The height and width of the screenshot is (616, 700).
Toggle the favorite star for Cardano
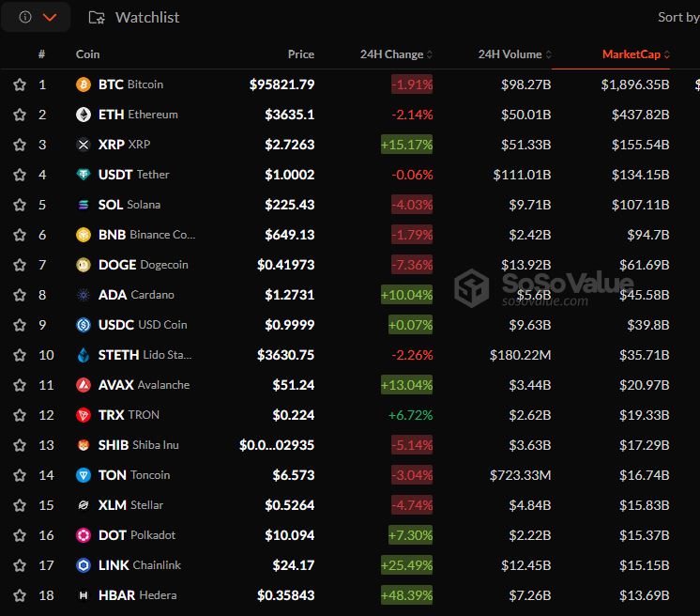click(x=20, y=295)
